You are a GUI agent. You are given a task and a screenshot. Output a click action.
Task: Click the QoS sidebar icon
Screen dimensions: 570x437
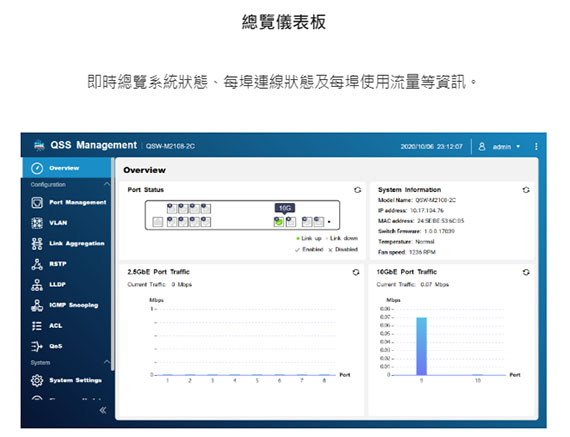click(x=37, y=346)
